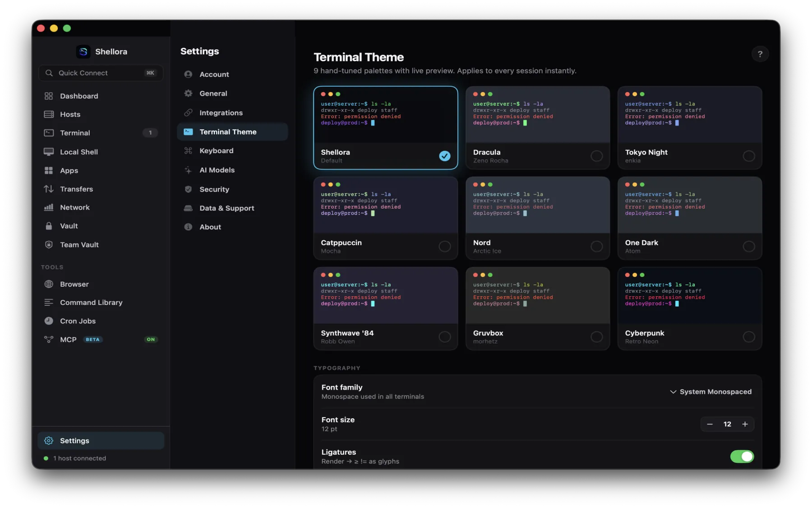Screen dimensions: 812x508
Task: Click the Command Library lines icon
Action: pos(49,303)
